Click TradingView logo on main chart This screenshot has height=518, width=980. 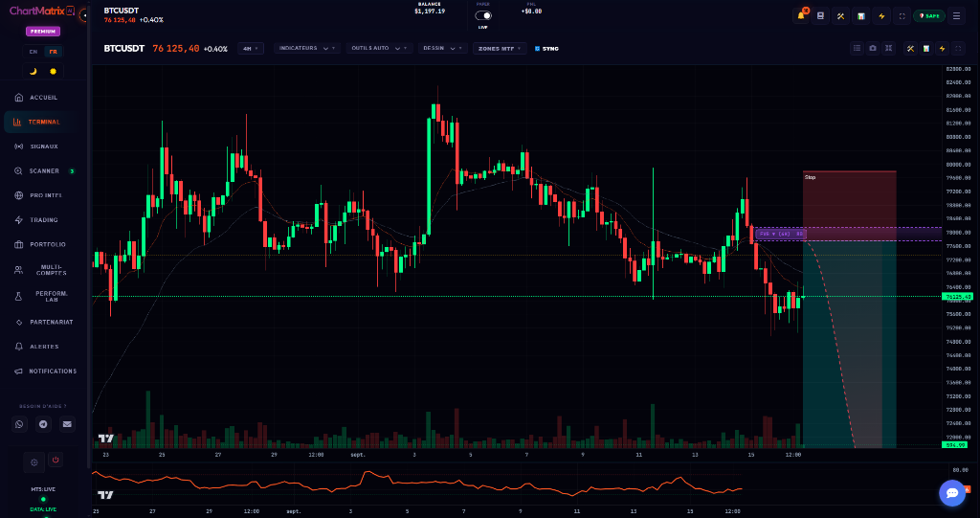(x=106, y=439)
